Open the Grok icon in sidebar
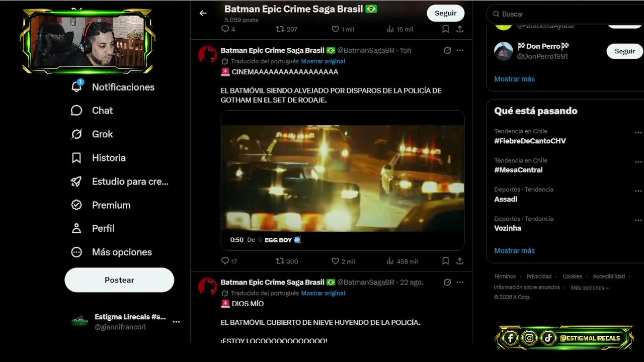 pyautogui.click(x=76, y=134)
